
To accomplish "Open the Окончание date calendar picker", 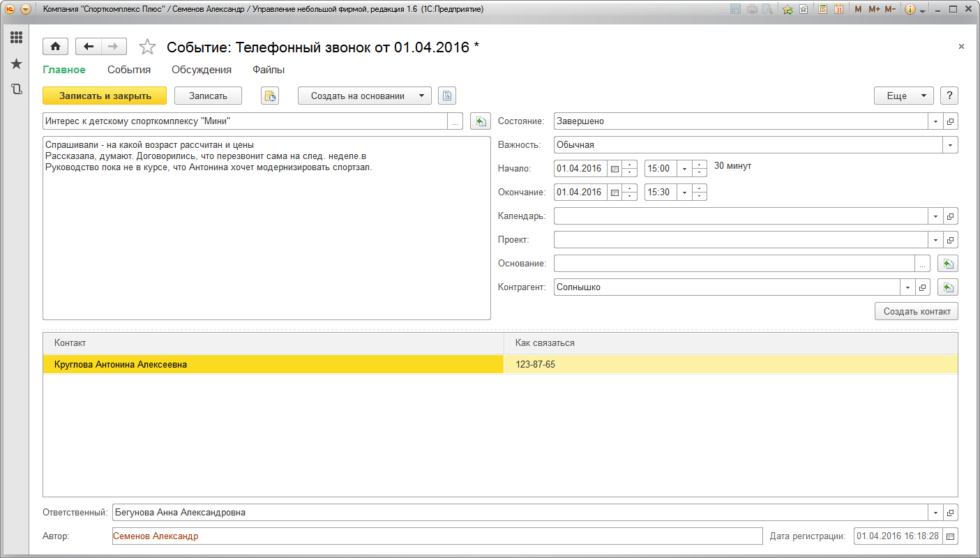I will point(615,193).
